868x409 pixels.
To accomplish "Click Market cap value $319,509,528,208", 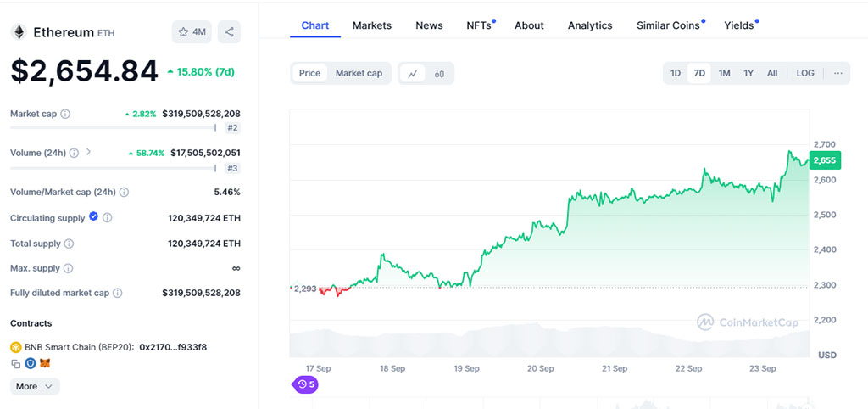I will [201, 114].
